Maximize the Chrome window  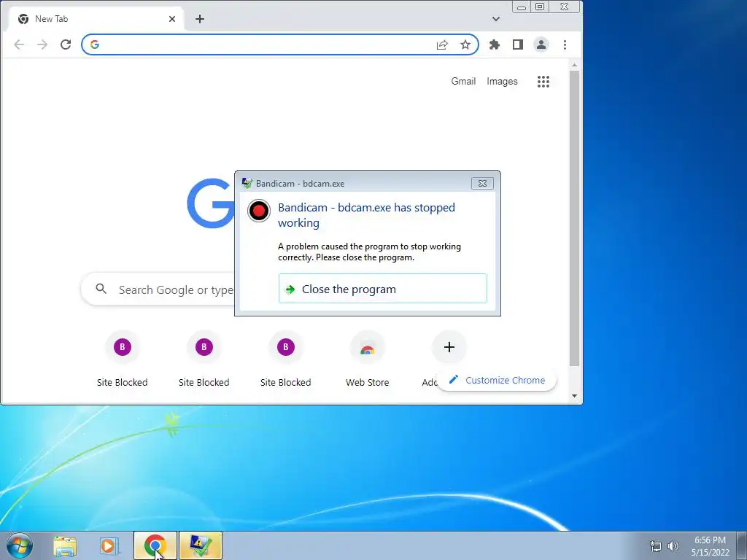(x=540, y=7)
